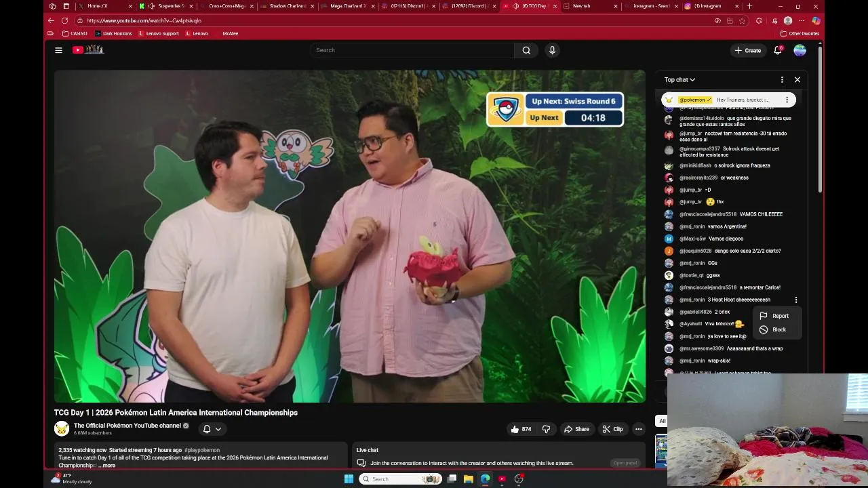The width and height of the screenshot is (868, 488).
Task: Open options on pinned @pokemon message
Action: tap(787, 100)
